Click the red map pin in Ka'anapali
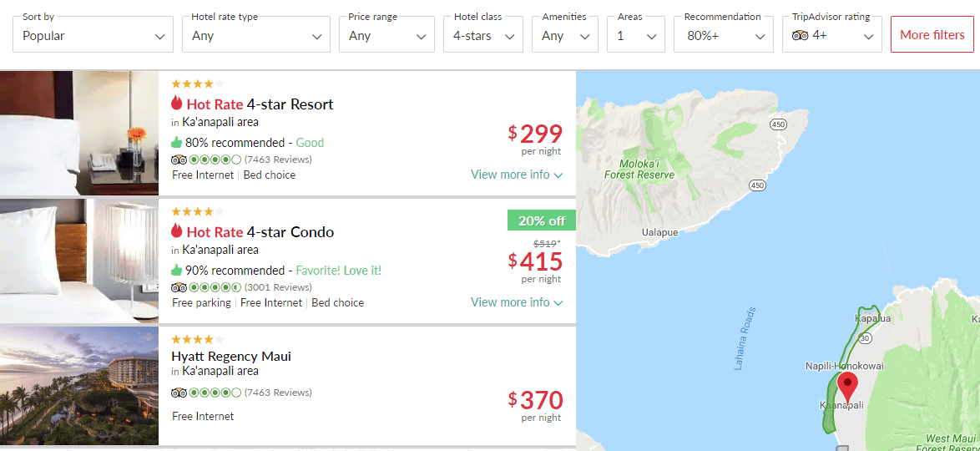Screen dimensions: 980x451 pos(847,388)
